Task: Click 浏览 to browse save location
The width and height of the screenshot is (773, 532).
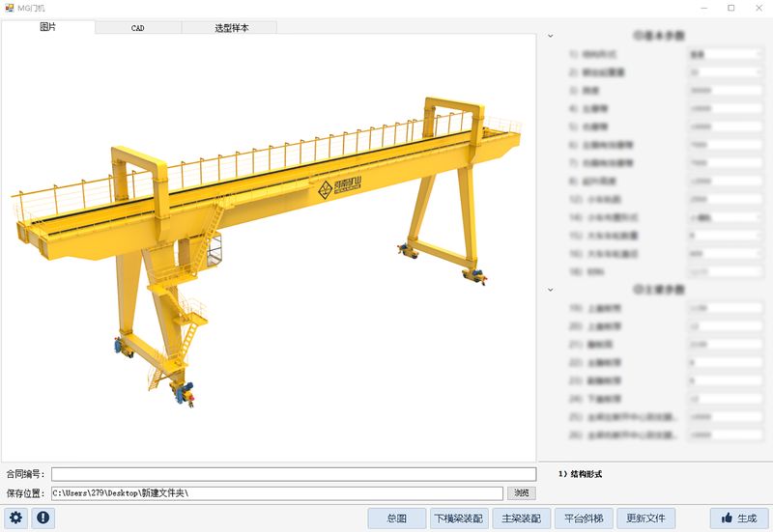Action: pos(521,493)
